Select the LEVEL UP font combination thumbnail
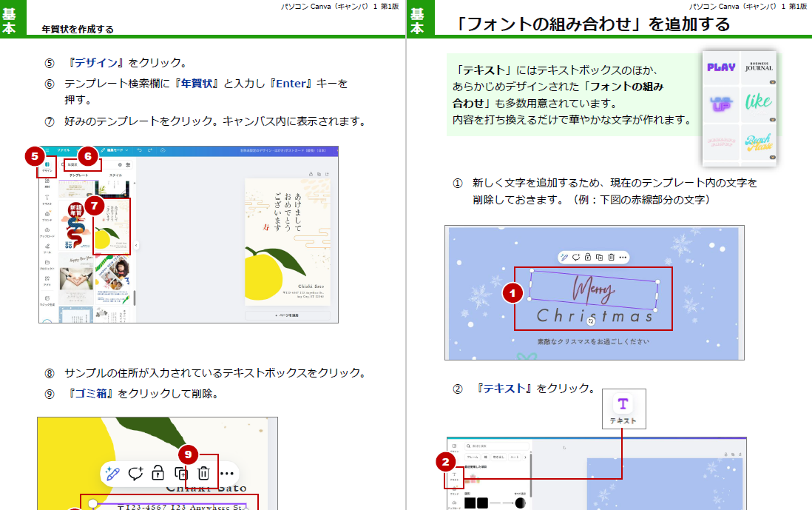 [721, 104]
